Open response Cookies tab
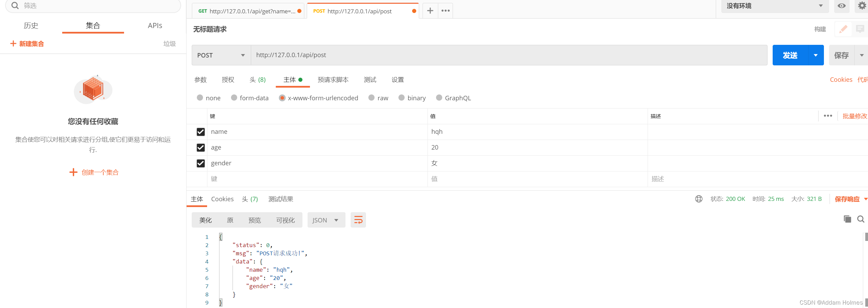Viewport: 868px width, 308px height. coord(222,199)
